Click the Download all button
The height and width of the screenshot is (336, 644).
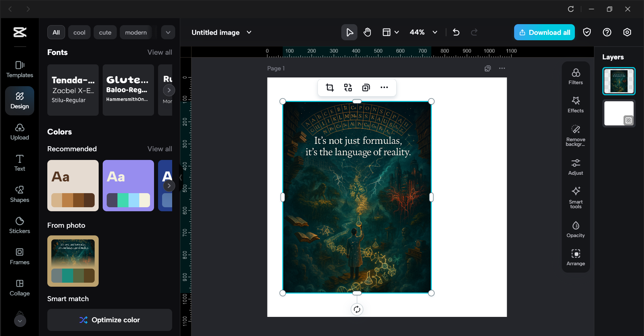tap(544, 32)
